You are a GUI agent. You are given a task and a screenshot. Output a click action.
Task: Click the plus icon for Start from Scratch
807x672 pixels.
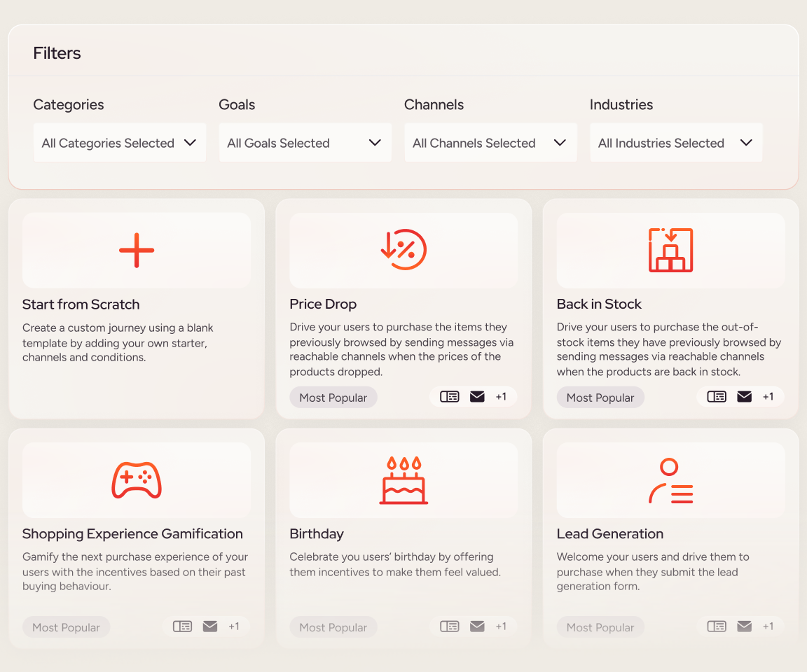(137, 251)
